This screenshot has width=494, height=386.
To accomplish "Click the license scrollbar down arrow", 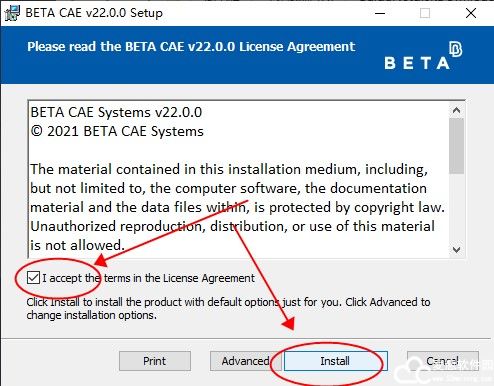I will [456, 249].
